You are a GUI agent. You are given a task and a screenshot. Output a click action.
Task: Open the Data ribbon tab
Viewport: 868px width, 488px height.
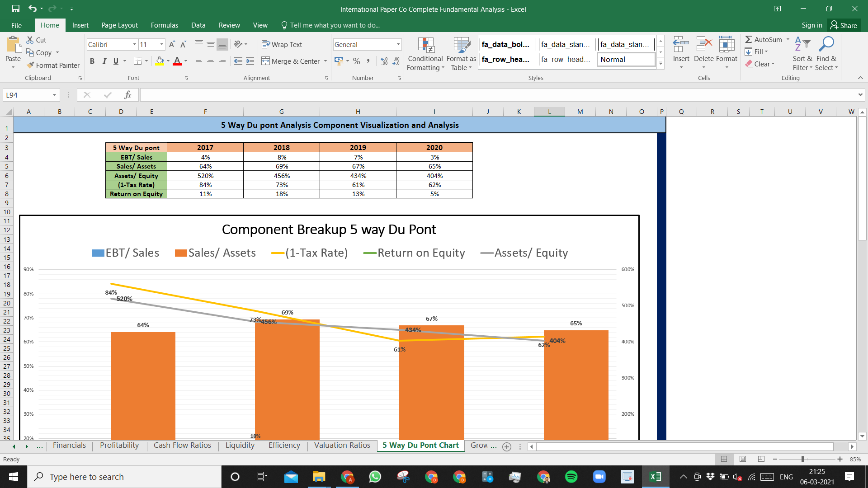(x=198, y=25)
